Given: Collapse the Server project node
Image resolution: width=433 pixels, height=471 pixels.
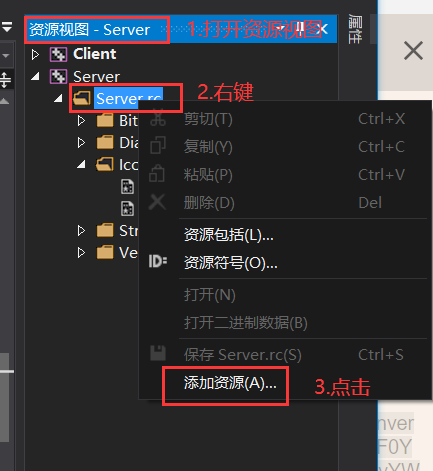Looking at the screenshot, I should pyautogui.click(x=35, y=77).
